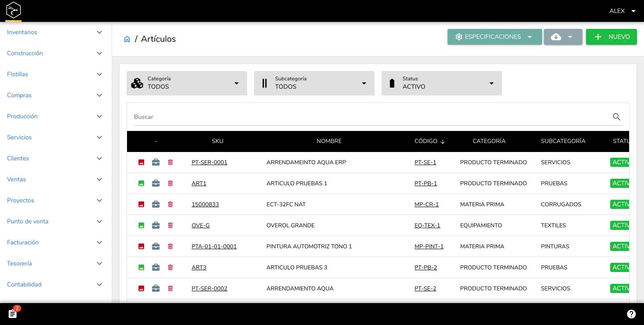Delete article 15000833 with trash icon

pyautogui.click(x=170, y=205)
